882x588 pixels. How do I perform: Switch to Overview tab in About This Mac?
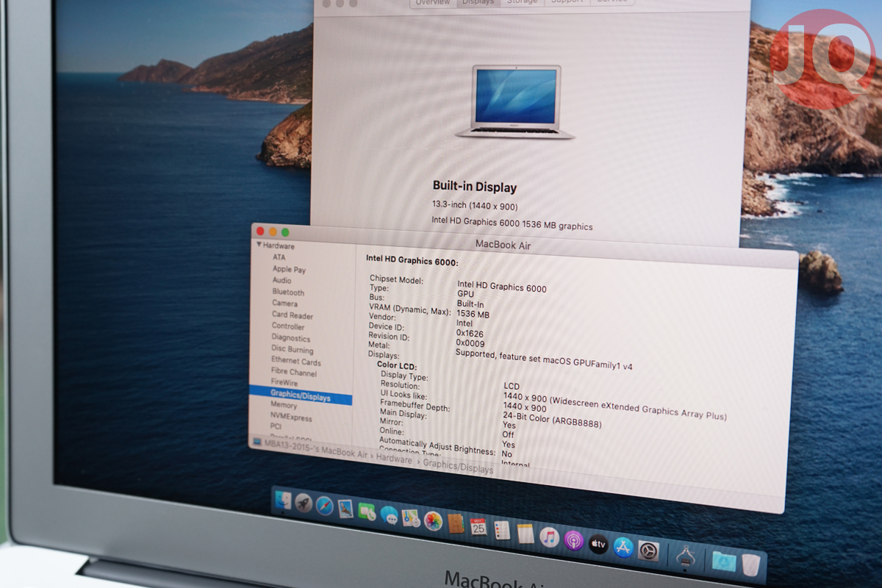pyautogui.click(x=432, y=2)
